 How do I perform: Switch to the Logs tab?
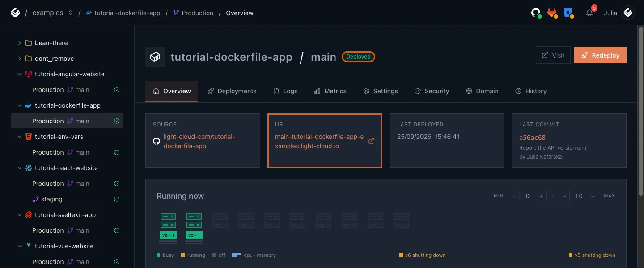pos(285,91)
